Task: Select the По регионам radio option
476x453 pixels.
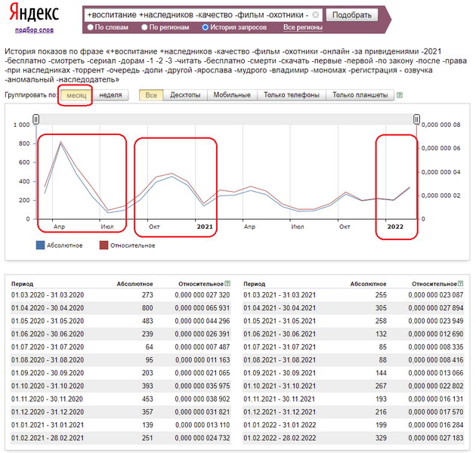Action: pos(143,27)
